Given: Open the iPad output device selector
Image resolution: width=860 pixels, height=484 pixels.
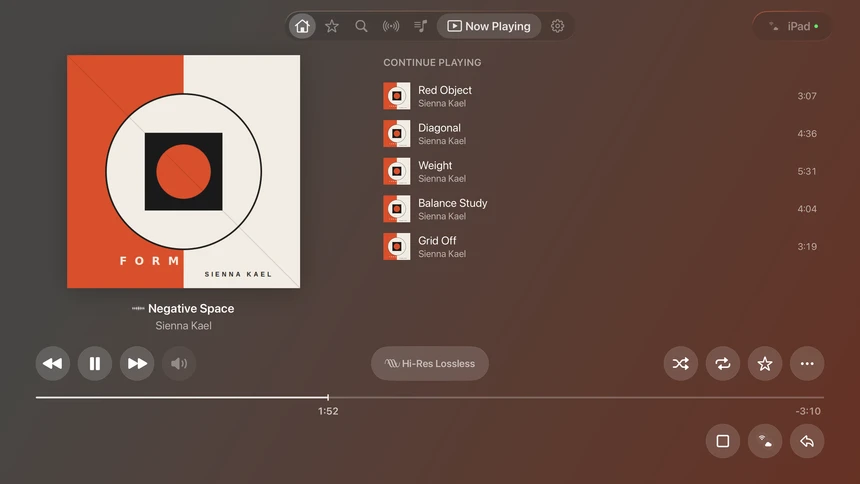Looking at the screenshot, I should coord(793,26).
